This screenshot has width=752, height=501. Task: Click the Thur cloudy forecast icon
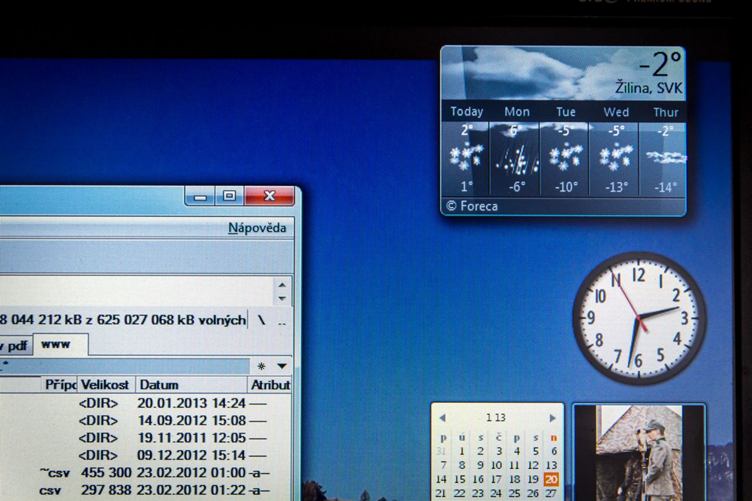[x=666, y=157]
